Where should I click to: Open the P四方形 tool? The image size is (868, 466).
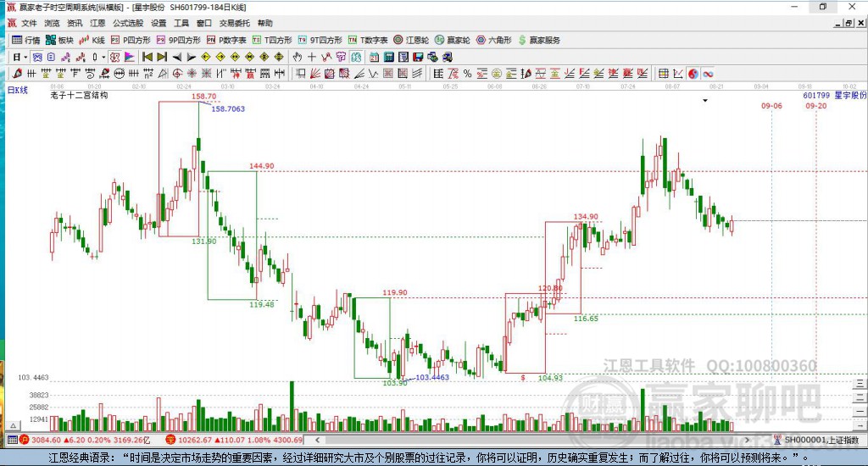pos(131,40)
